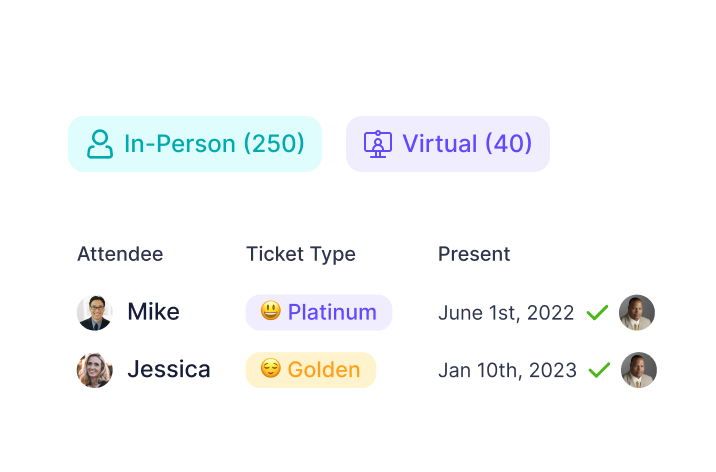
Task: Click Jessica's avatar photo
Action: point(95,370)
